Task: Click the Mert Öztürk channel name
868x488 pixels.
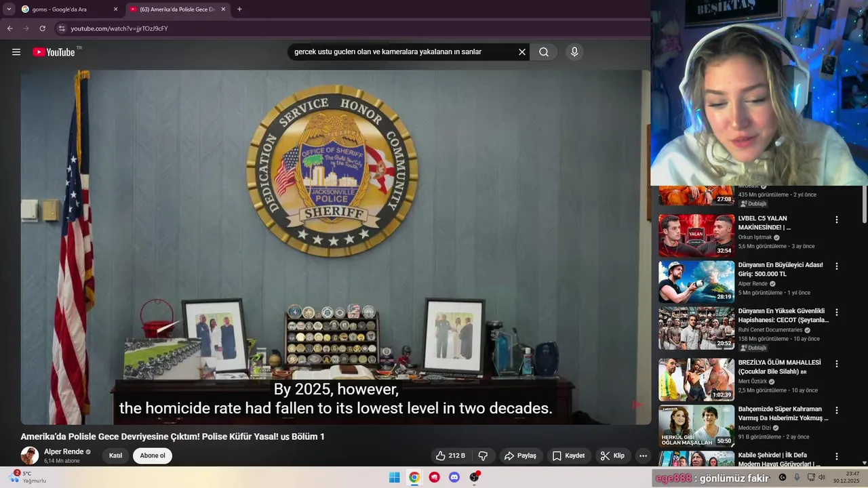Action: (x=753, y=382)
